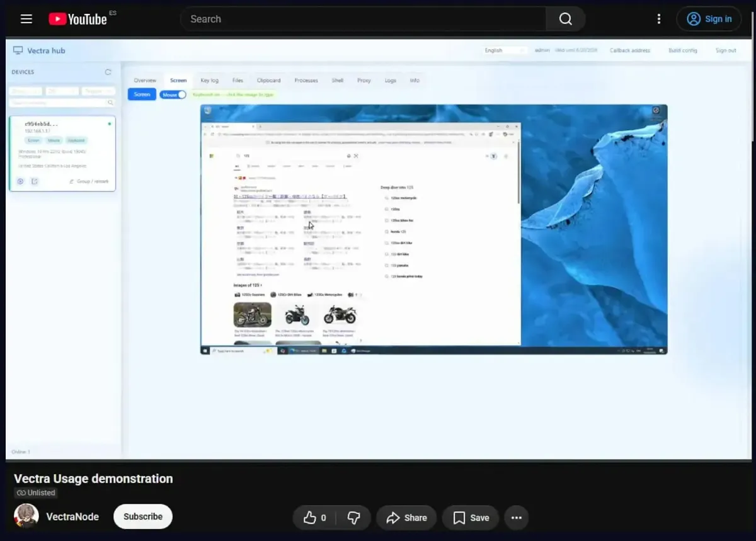
Task: Expand the English language dropdown
Action: pos(505,50)
